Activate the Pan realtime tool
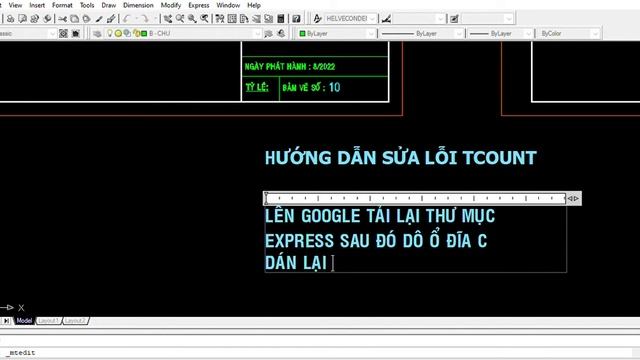640x360 pixels. pyautogui.click(x=168, y=19)
